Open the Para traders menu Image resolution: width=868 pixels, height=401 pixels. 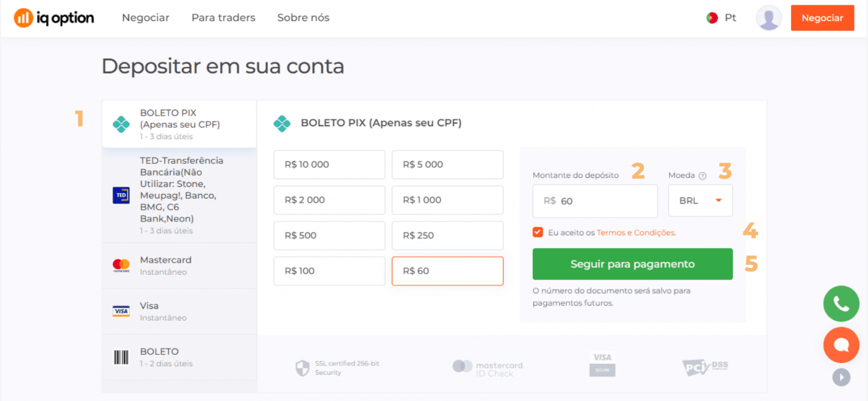224,18
